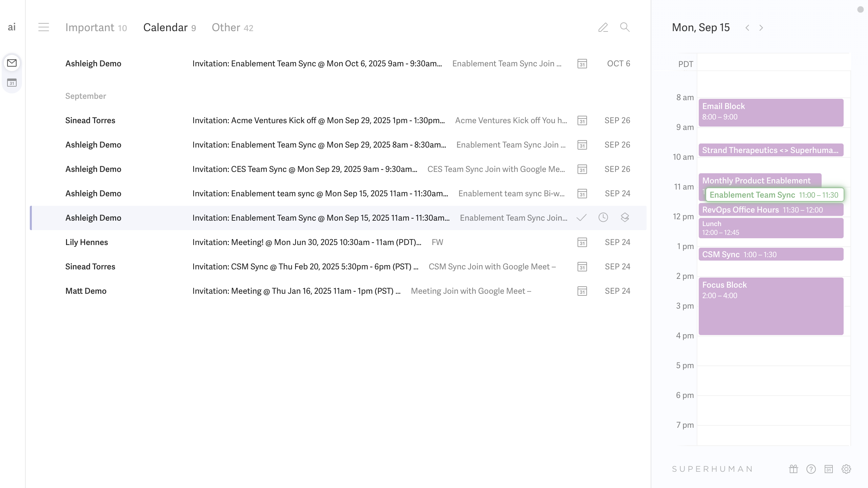868x488 pixels.
Task: Open settings gear in footer
Action: (x=846, y=469)
